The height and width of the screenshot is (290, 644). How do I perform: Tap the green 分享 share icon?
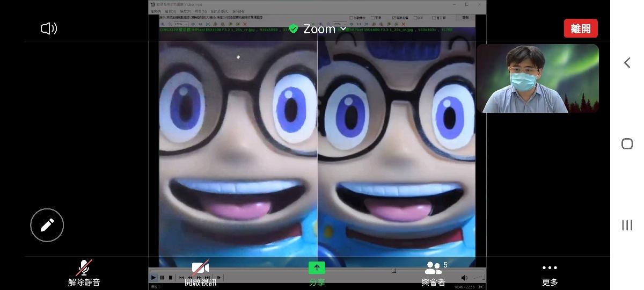[317, 273]
